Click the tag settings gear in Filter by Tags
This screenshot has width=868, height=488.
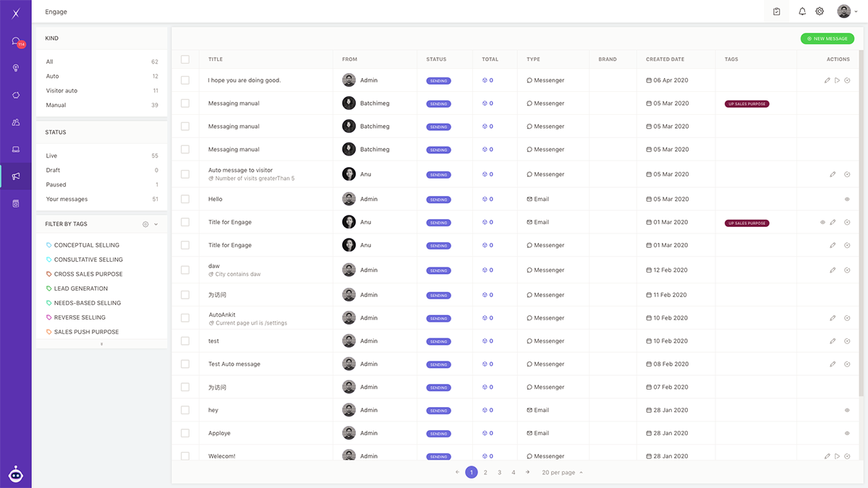pyautogui.click(x=145, y=224)
